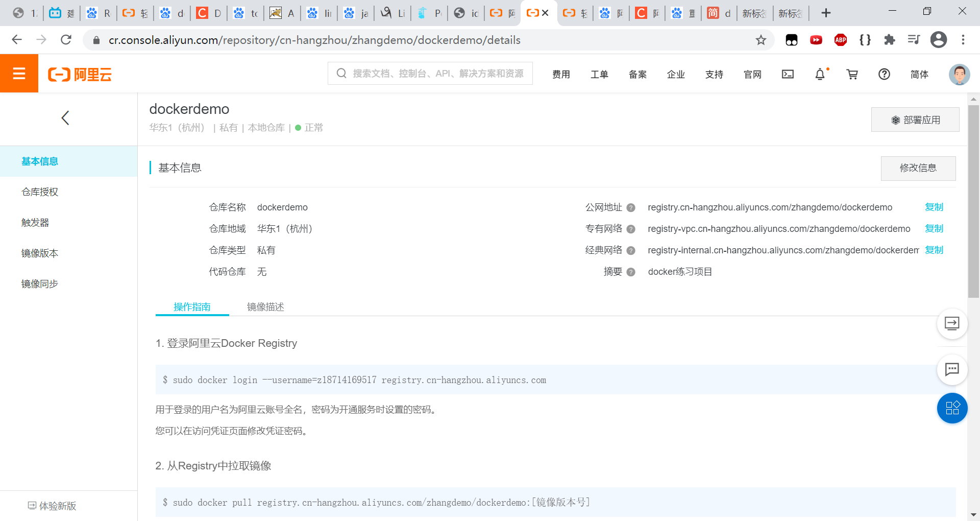Viewport: 980px width, 521px height.
Task: Click the browser address bar
Action: (429, 40)
